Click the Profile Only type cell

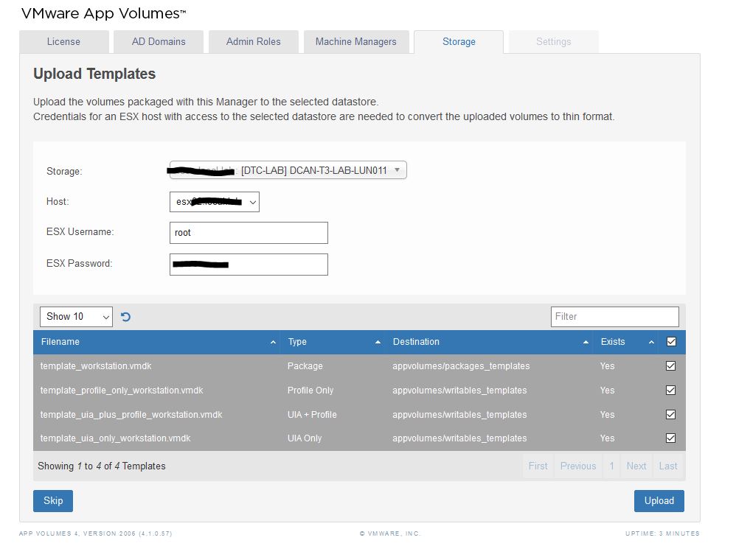[310, 391]
